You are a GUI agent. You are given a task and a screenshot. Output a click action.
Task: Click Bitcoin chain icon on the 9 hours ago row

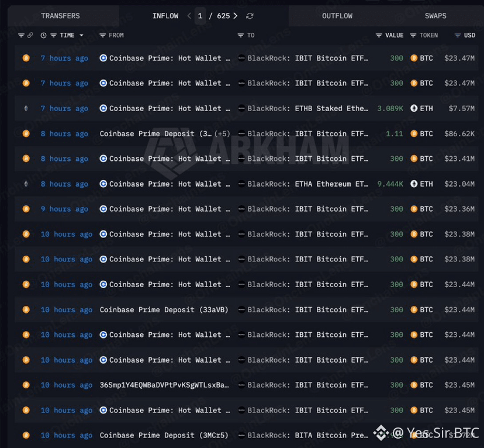[26, 209]
